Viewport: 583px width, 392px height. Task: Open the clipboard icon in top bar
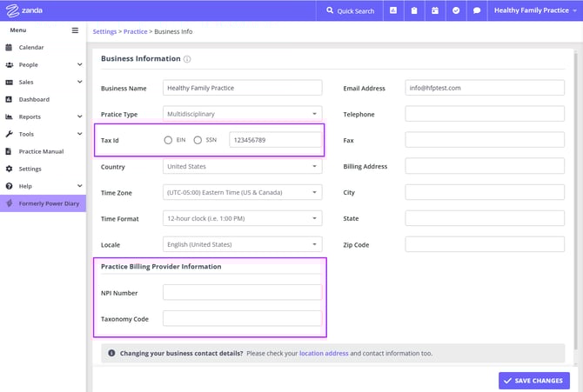(414, 10)
